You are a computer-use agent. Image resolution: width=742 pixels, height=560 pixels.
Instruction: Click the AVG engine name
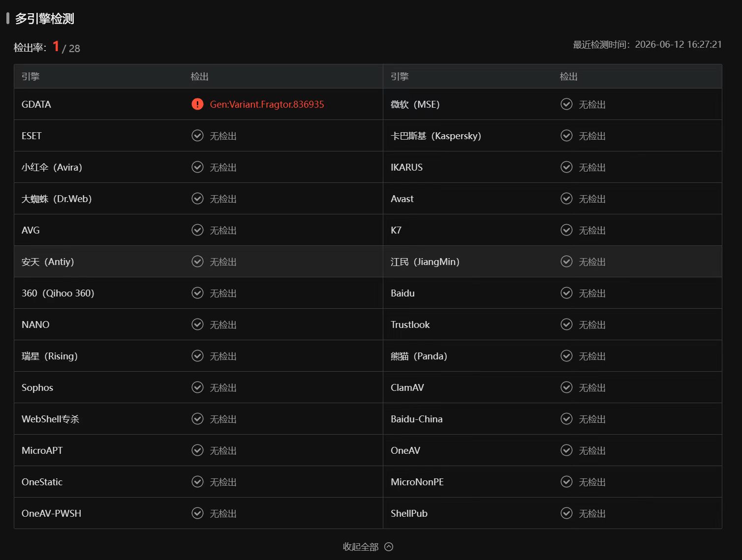coord(31,230)
